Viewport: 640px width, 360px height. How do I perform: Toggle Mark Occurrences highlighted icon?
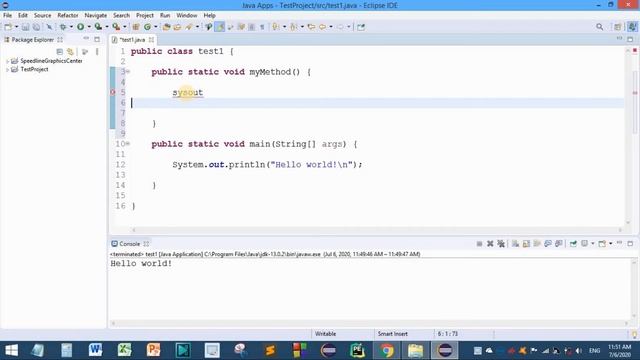point(220,27)
